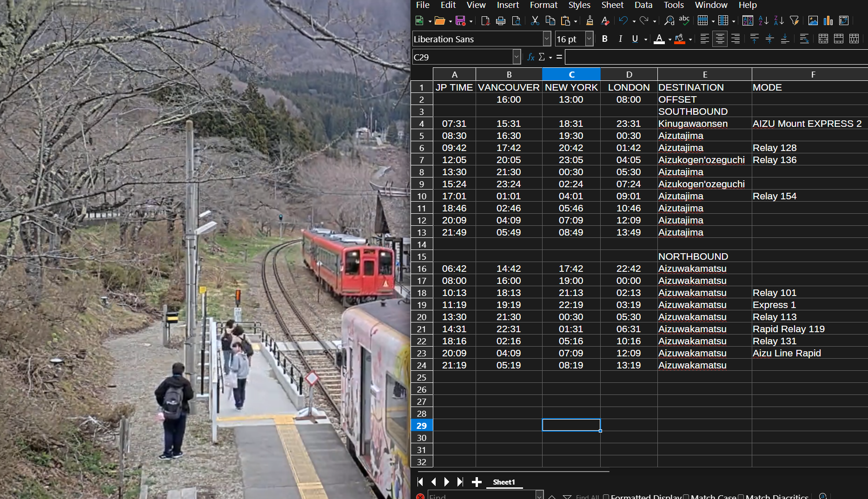The height and width of the screenshot is (499, 868).
Task: Open the File menu
Action: [423, 5]
